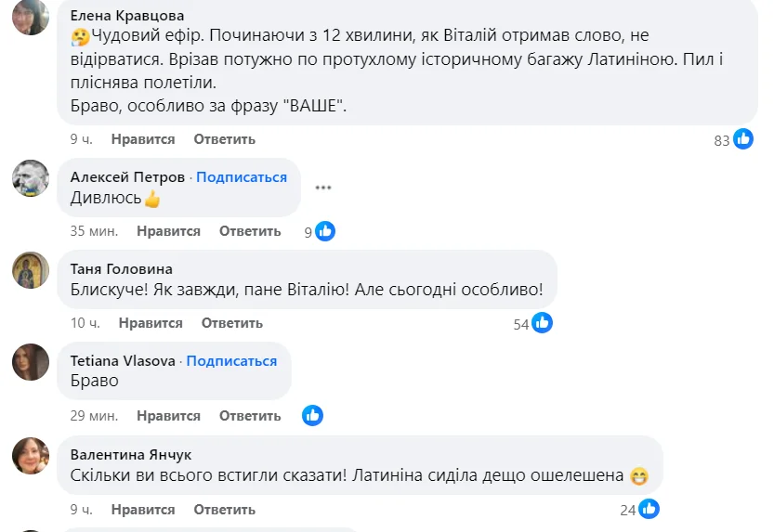Screen dimensions: 774x532
Task: Click reaction icon on Валентина Янчук's comment
Action: (x=649, y=509)
